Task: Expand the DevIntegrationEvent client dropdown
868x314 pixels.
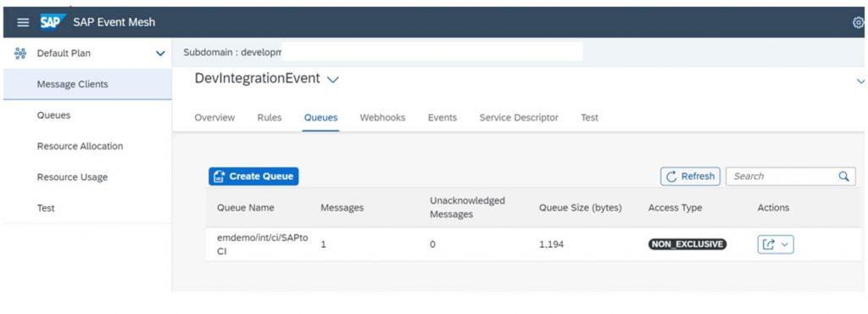Action: [x=332, y=80]
